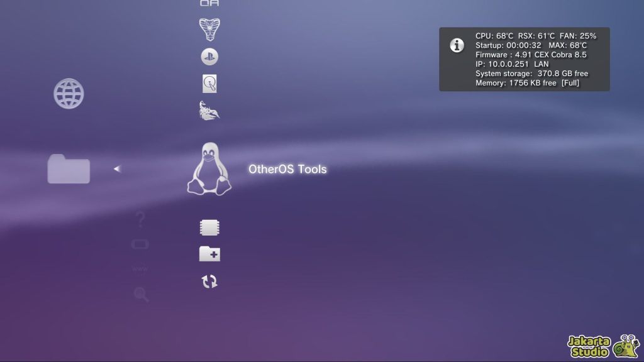Click the folder with plus icon

tap(209, 254)
